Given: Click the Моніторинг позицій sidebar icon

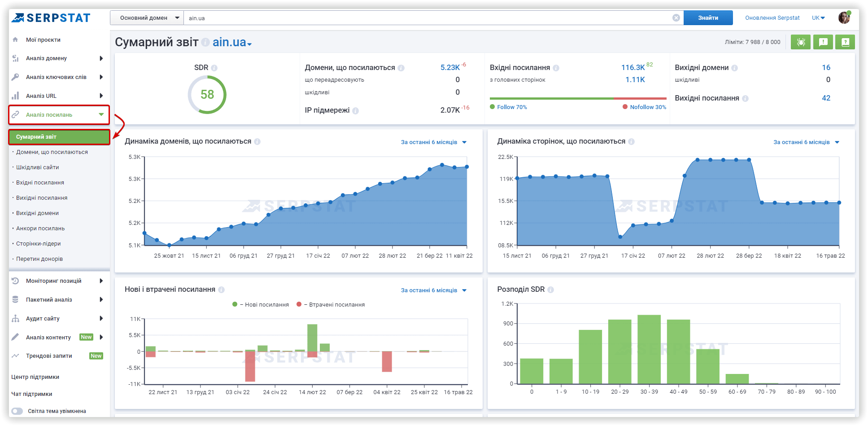Looking at the screenshot, I should (16, 281).
